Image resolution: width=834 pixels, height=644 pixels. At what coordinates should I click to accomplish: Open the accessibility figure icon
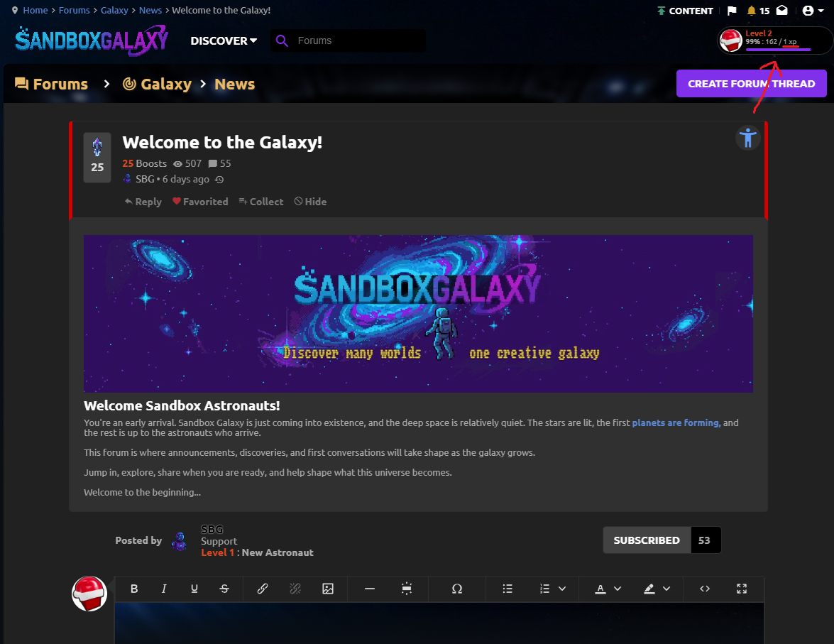point(748,138)
